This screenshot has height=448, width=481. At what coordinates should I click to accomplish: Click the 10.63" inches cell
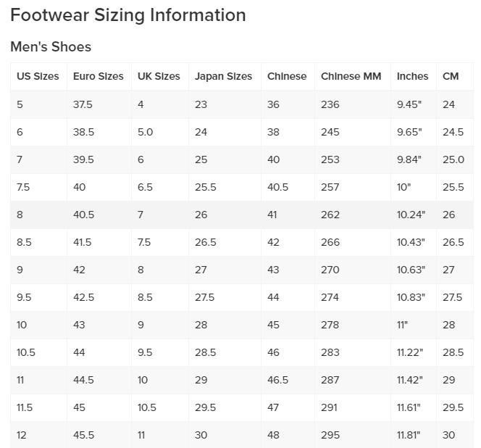pyautogui.click(x=411, y=270)
